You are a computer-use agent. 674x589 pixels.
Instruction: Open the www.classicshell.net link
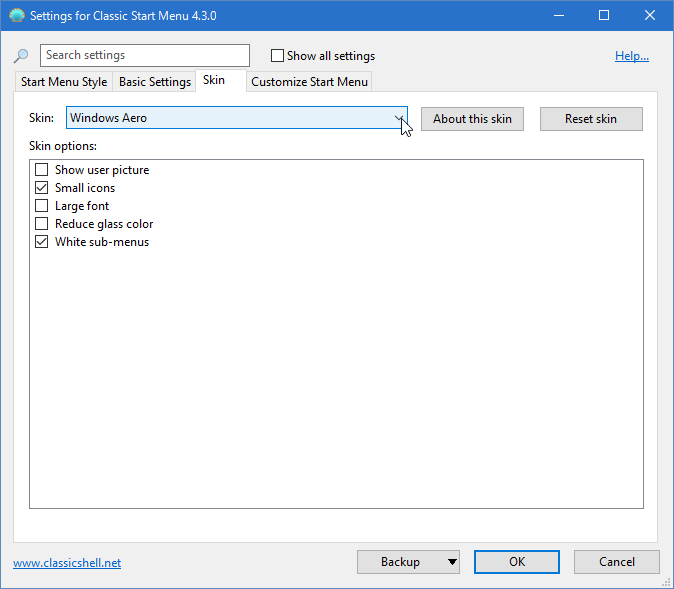pos(67,563)
